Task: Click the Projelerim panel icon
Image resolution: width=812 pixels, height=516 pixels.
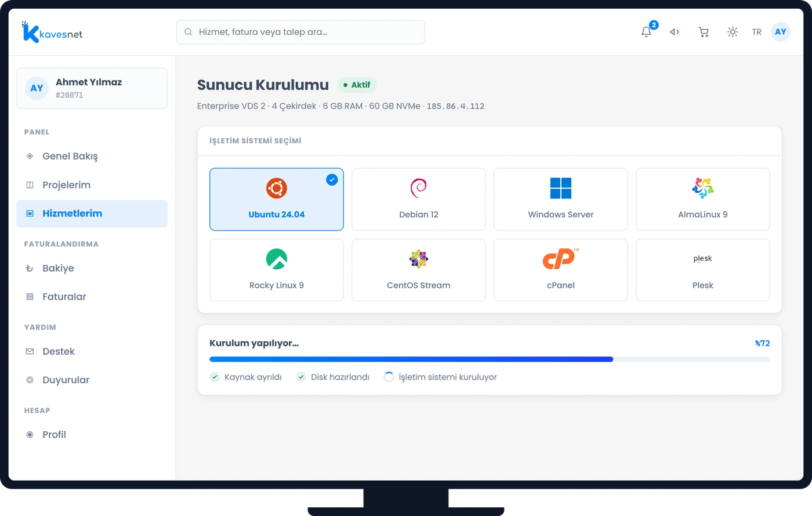Action: [x=30, y=185]
